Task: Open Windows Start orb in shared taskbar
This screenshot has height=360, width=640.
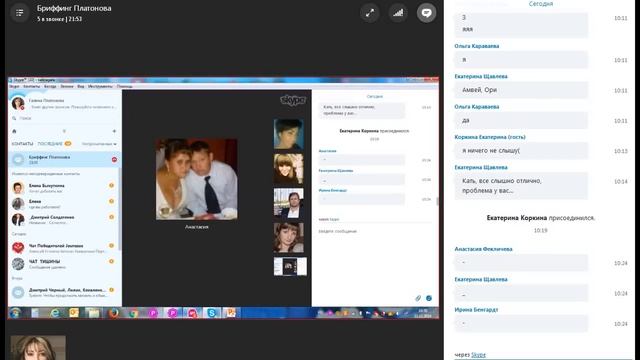Action: (16, 313)
